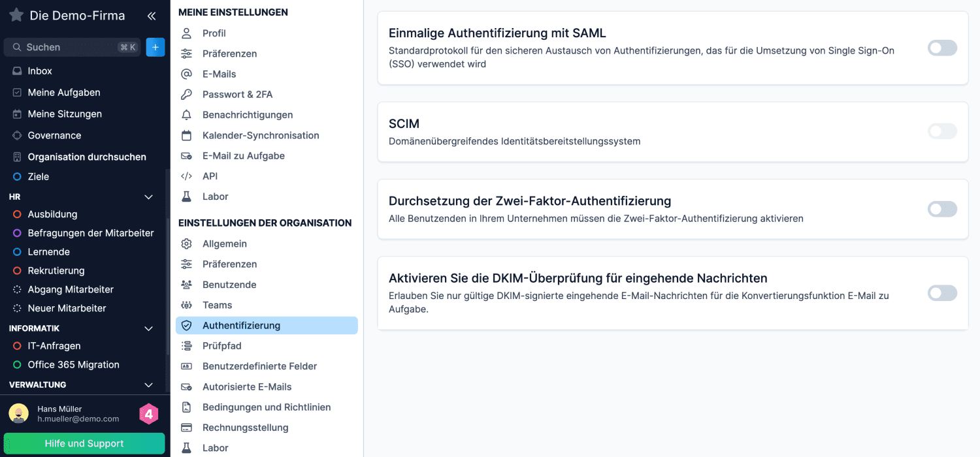Click the blue plus add button

pyautogui.click(x=155, y=47)
